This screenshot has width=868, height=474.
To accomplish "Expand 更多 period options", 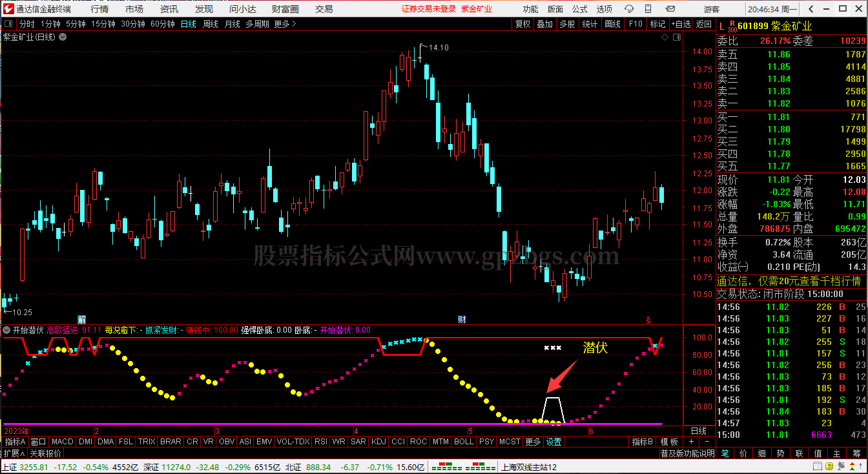I will [x=285, y=24].
